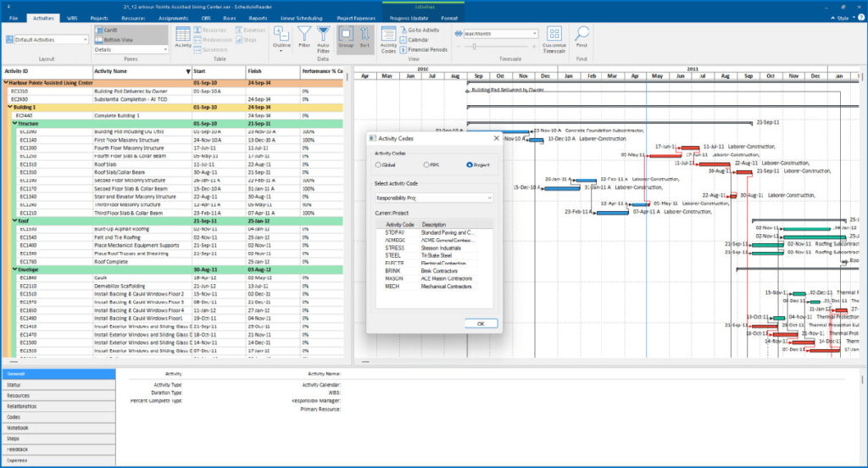Toggle the Auto Filter tool
The image size is (868, 468).
323,39
